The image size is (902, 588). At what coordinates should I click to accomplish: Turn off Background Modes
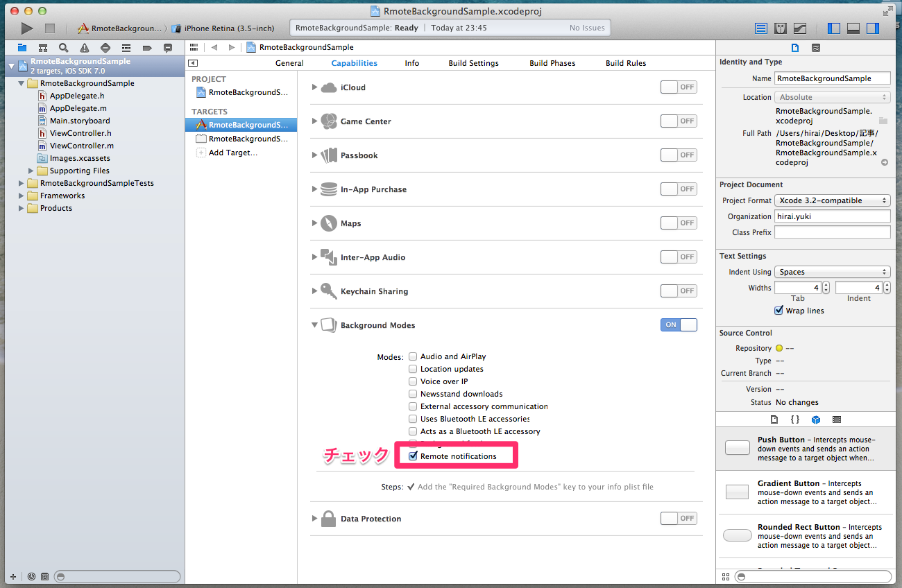tap(678, 325)
